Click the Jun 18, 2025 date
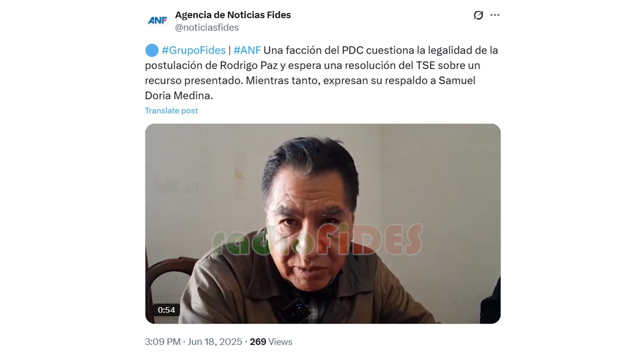 pyautogui.click(x=215, y=342)
